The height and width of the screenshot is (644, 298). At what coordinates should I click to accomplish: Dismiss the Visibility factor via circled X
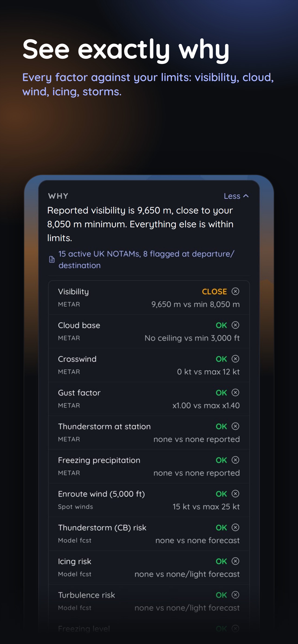pos(235,291)
